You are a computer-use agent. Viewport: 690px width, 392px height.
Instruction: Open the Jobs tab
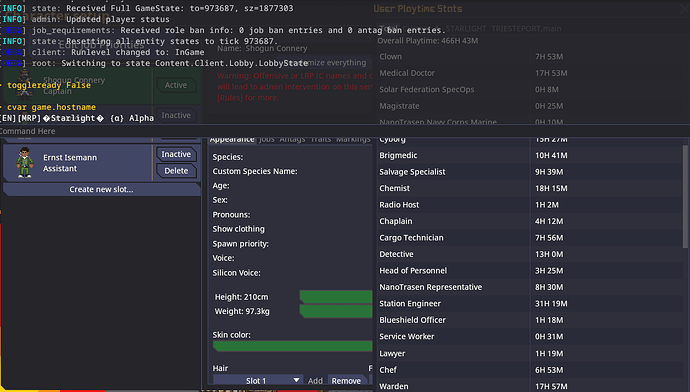click(267, 139)
